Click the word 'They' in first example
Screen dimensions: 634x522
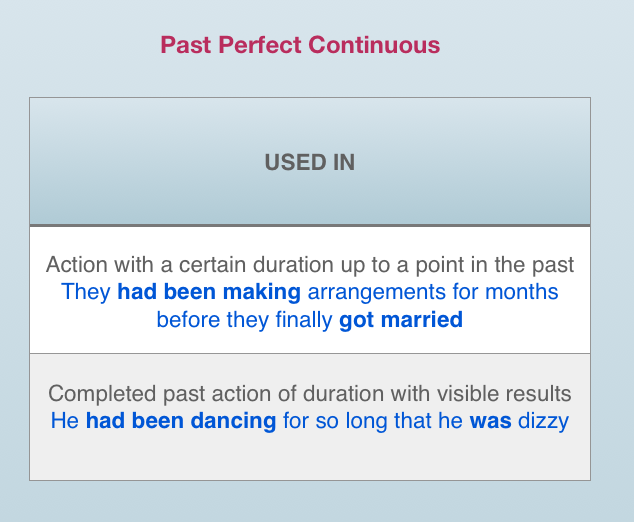coord(86,292)
